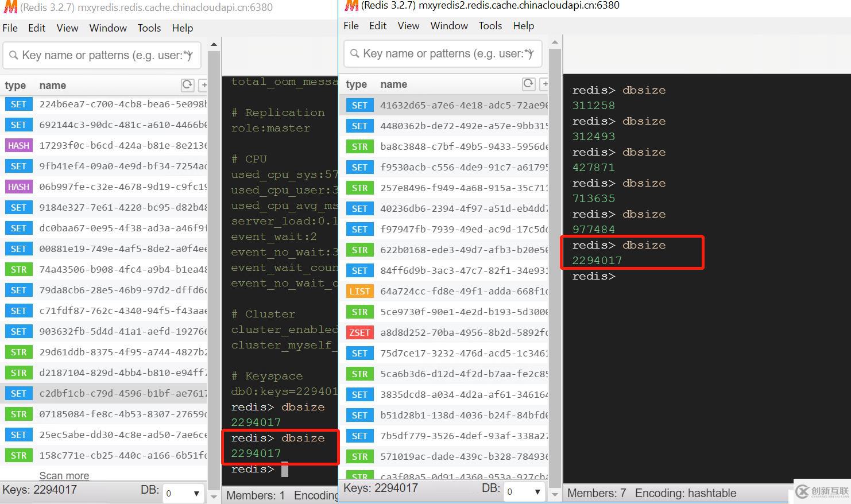Screen dimensions: 851x504
Task: Click filter icon in left search box
Action: coord(189,55)
